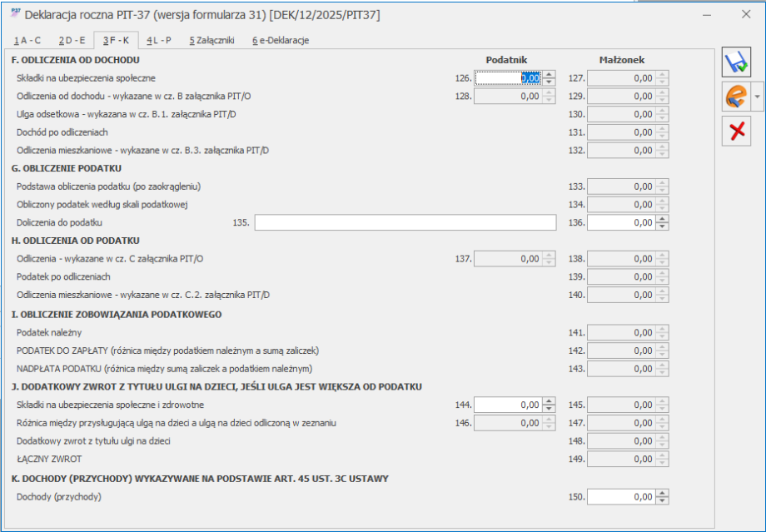Click the F. ODLICZENIA OD DOCHODU heading

tap(75, 60)
